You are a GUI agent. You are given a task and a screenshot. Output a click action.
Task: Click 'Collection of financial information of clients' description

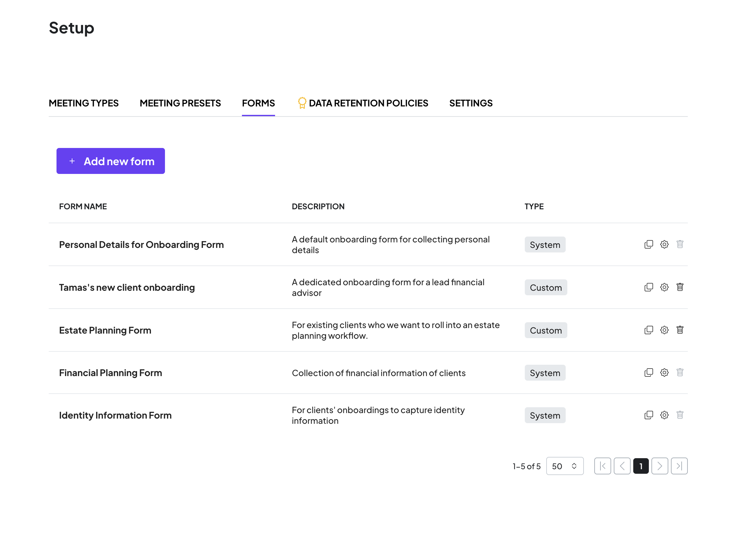pos(379,373)
